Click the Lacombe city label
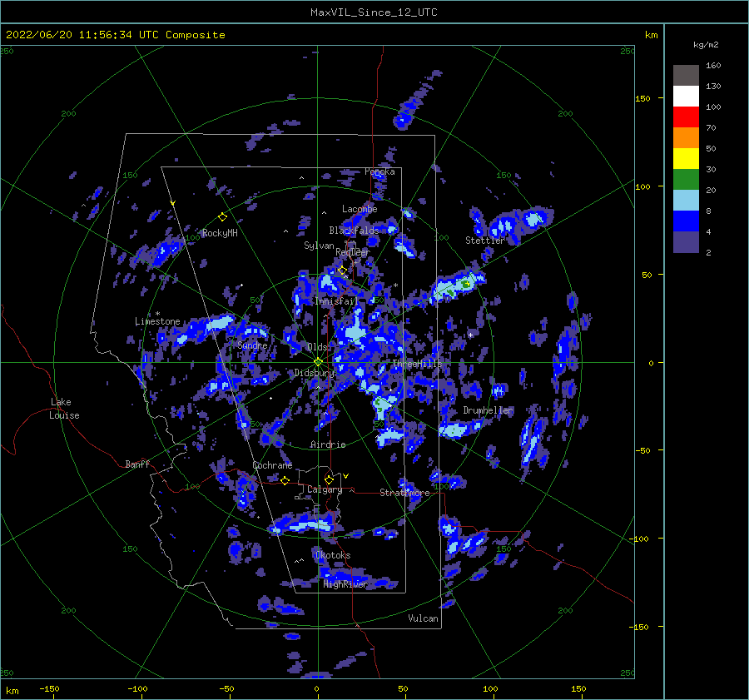Viewport: 749px width, 700px height. coord(360,209)
